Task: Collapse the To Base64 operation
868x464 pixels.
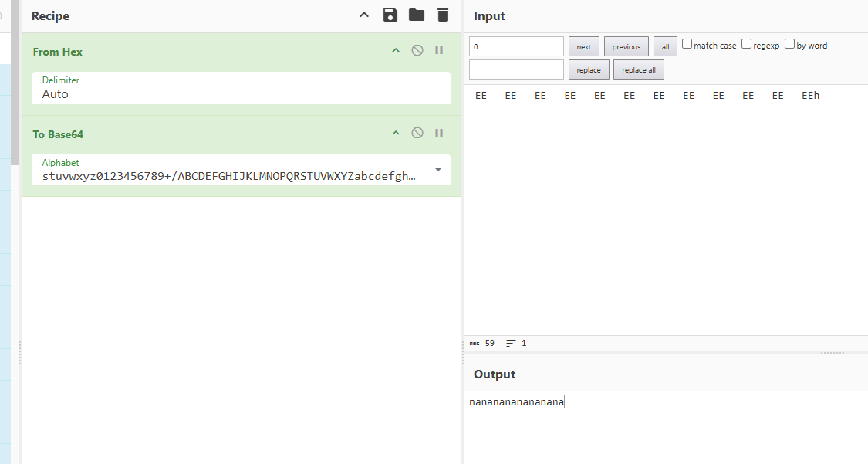Action: (x=396, y=134)
